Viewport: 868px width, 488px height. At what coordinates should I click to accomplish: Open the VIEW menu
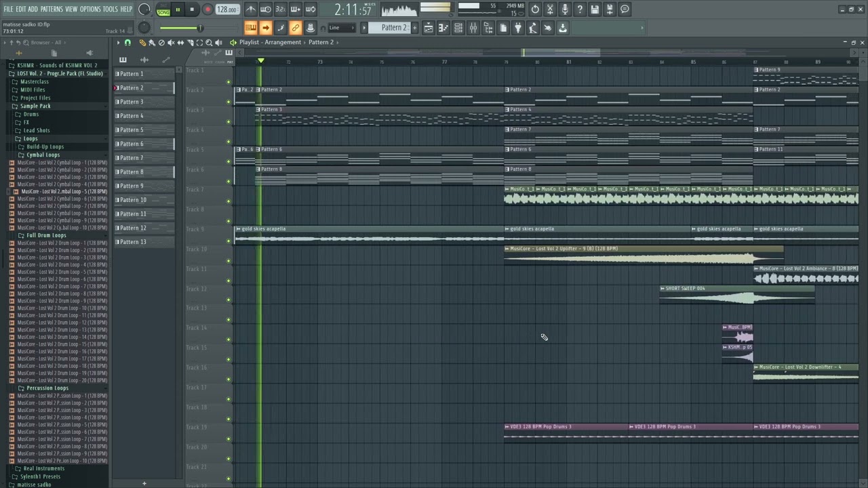(x=71, y=9)
